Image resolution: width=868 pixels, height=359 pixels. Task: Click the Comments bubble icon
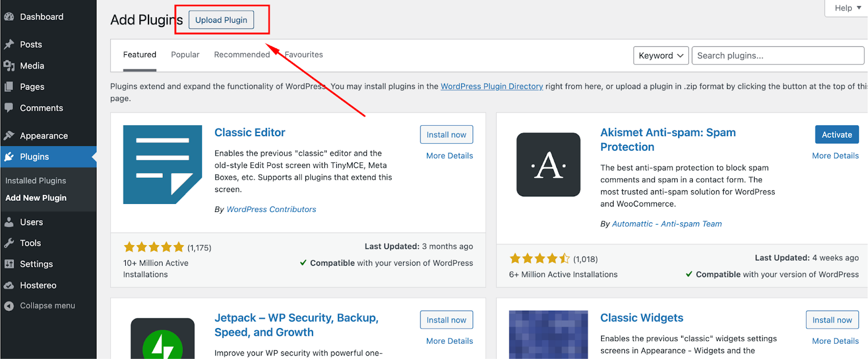(9, 108)
